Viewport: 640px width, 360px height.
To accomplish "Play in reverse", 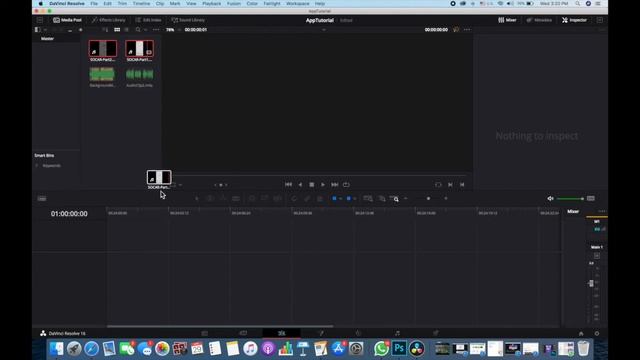I will click(300, 184).
